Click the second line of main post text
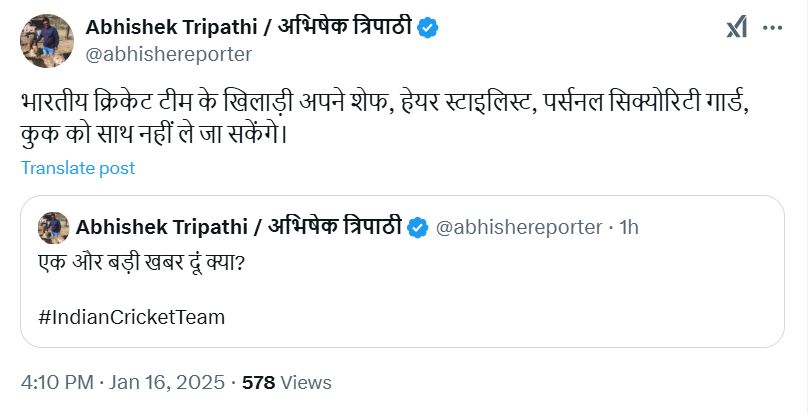This screenshot has height=414, width=811. [152, 133]
